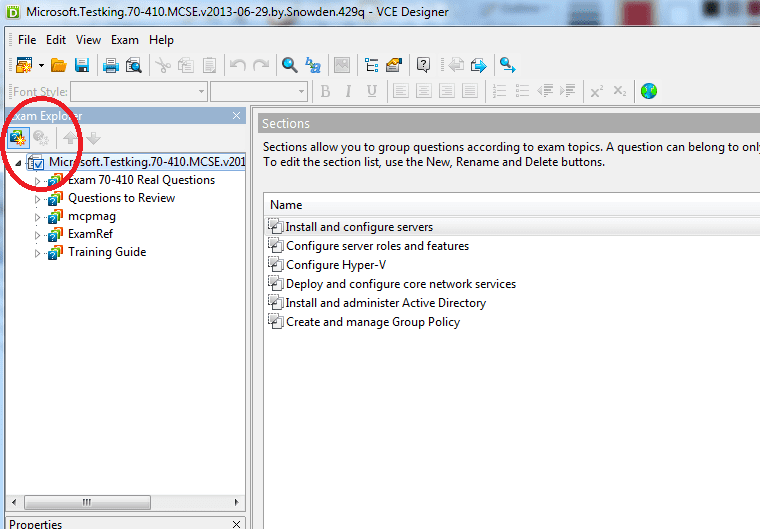760x529 pixels.
Task: Click the Cut scissors icon
Action: [163, 65]
